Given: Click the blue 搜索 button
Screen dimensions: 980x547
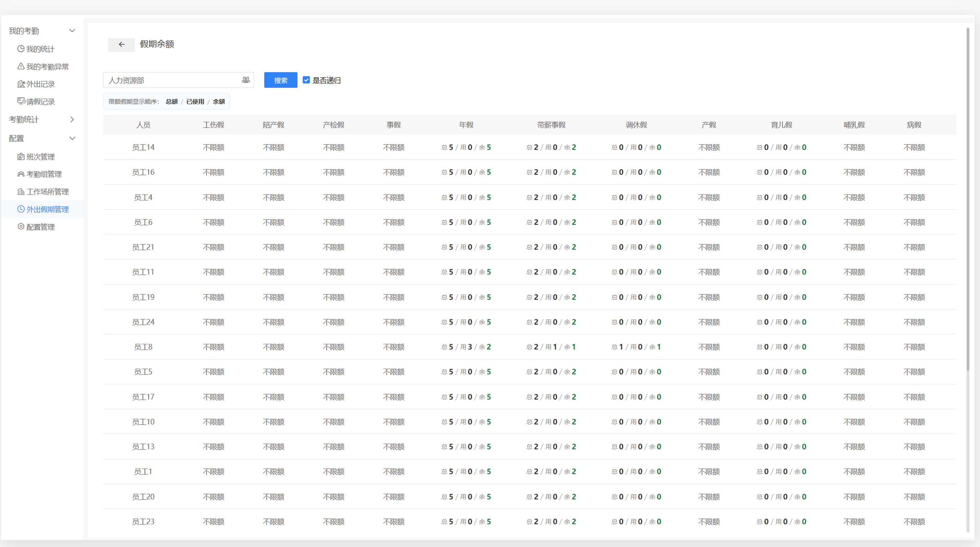Looking at the screenshot, I should click(281, 80).
